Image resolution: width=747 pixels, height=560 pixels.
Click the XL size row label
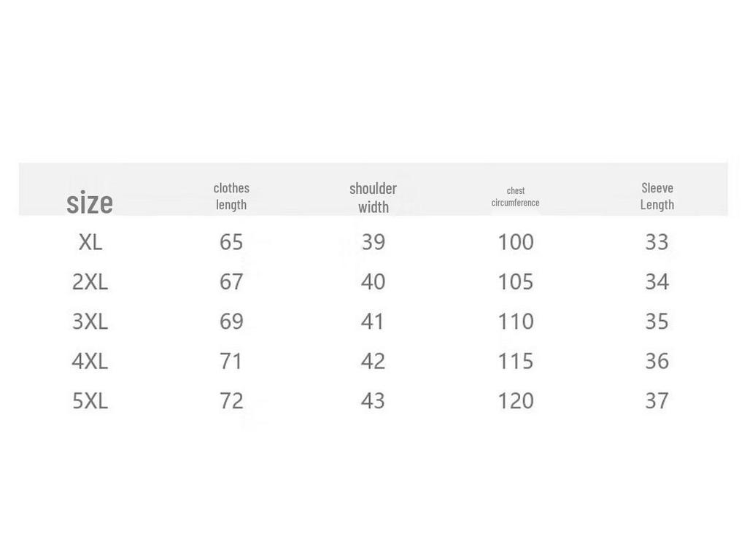(90, 242)
